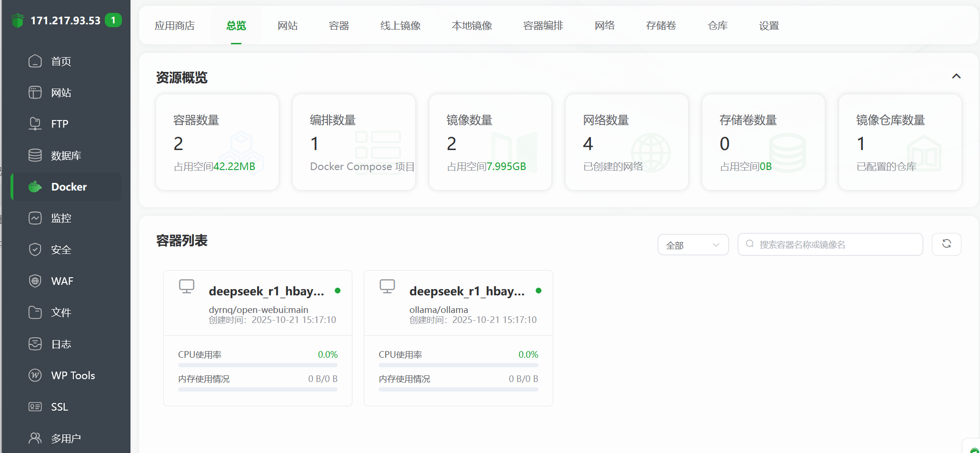This screenshot has height=453, width=980.
Task: Click the 镜像仓库数量 overview card
Action: tap(900, 142)
